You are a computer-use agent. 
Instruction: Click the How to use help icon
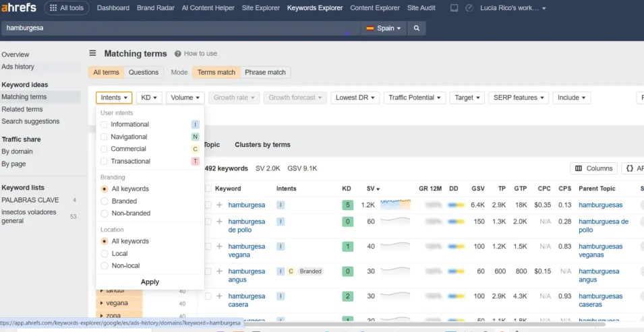(178, 53)
